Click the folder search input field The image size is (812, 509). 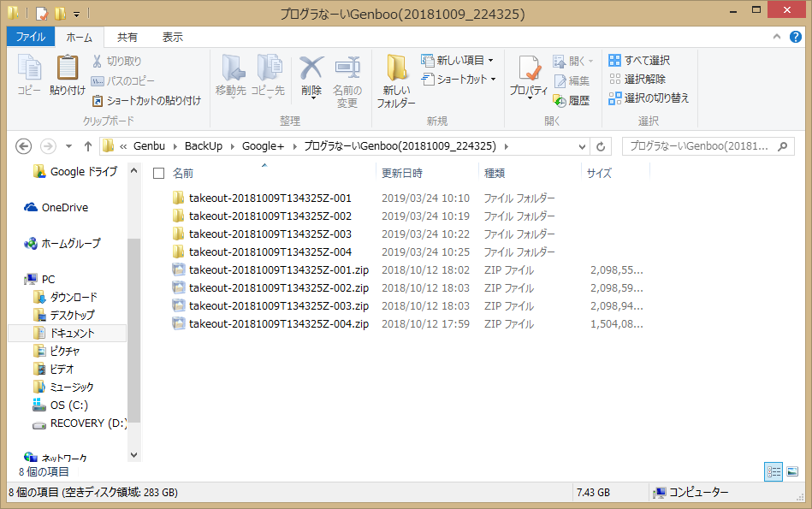point(700,146)
